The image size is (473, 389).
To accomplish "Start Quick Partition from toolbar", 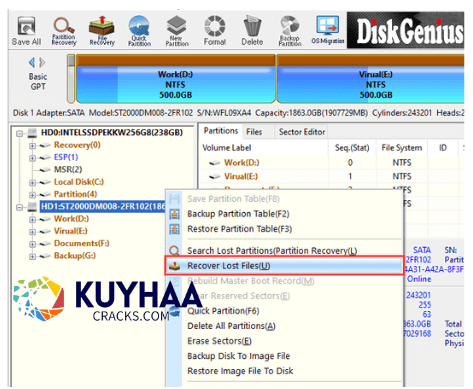I will pyautogui.click(x=139, y=31).
